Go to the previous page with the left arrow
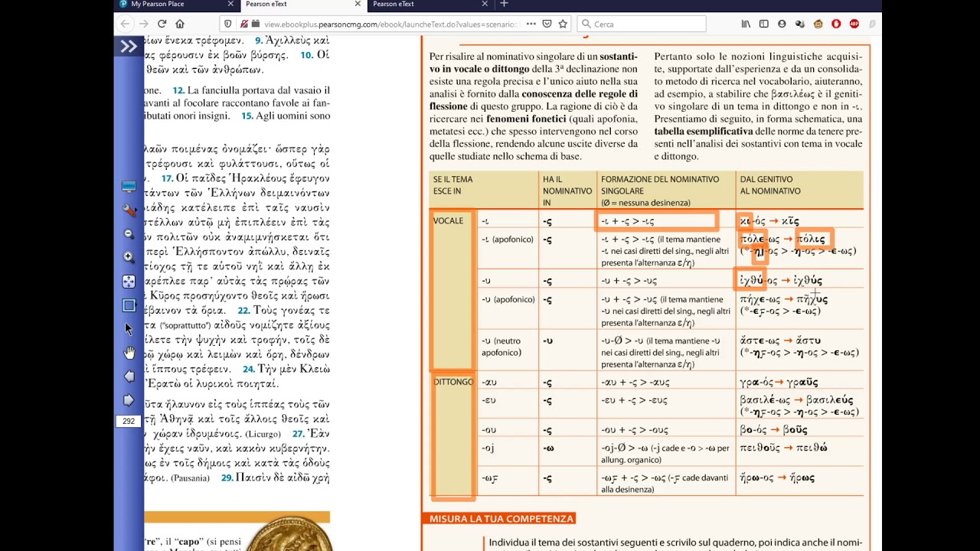 (129, 377)
